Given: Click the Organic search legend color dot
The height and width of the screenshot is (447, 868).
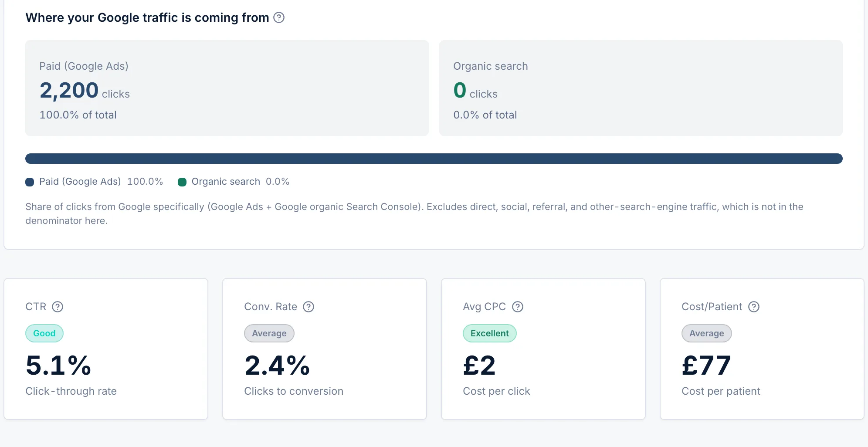Looking at the screenshot, I should (182, 182).
